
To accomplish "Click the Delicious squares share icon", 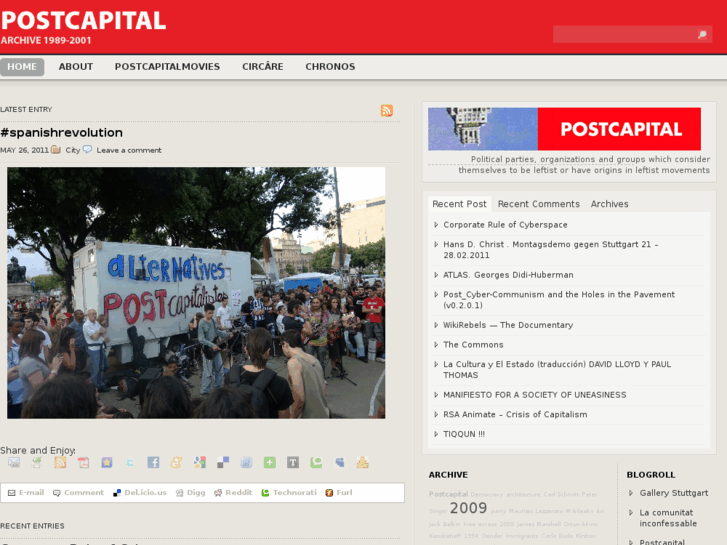I will point(223,462).
